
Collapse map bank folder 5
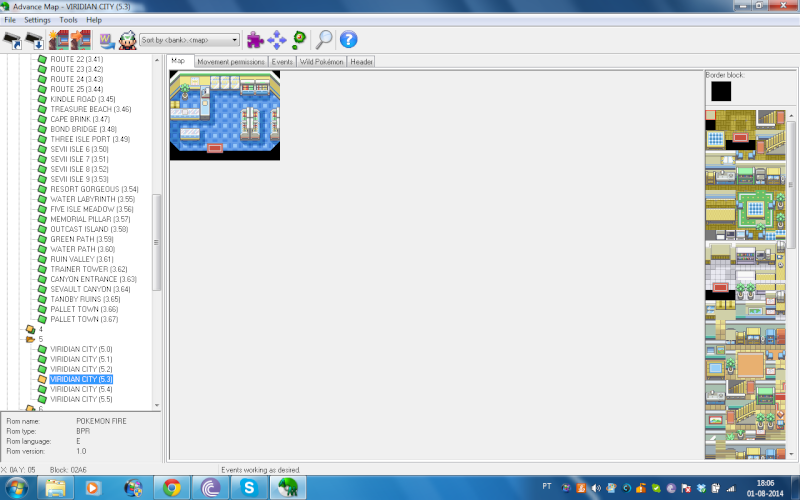(31, 339)
